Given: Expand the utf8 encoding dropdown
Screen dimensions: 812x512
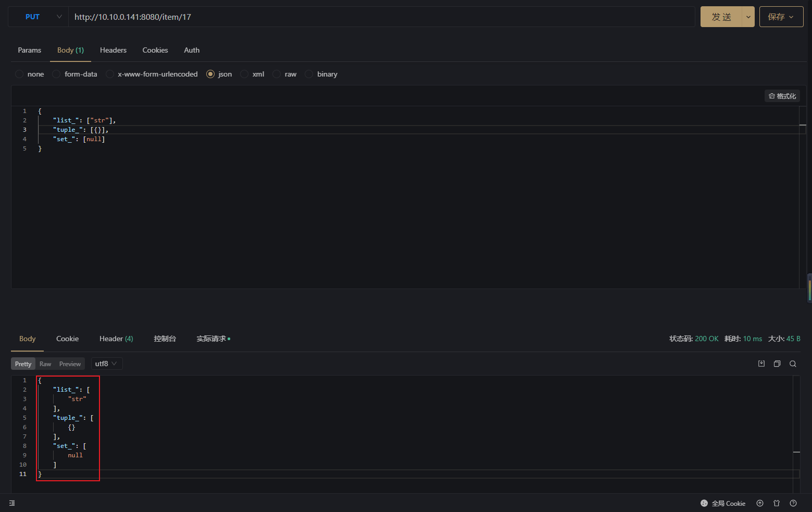Looking at the screenshot, I should (106, 364).
